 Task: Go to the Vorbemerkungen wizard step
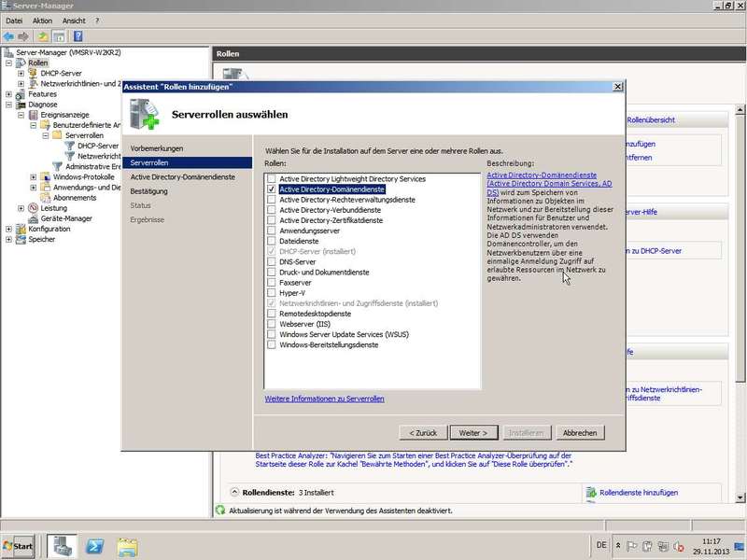(x=157, y=148)
